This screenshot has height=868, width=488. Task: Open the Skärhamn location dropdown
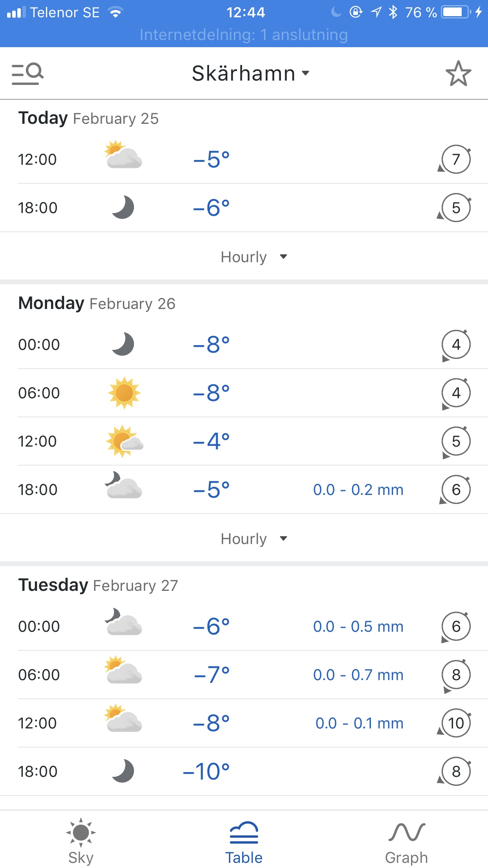(x=250, y=74)
